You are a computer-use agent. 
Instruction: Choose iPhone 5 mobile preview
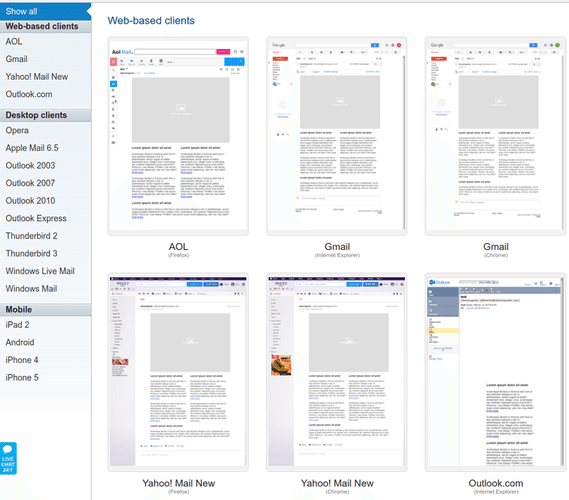pos(21,377)
